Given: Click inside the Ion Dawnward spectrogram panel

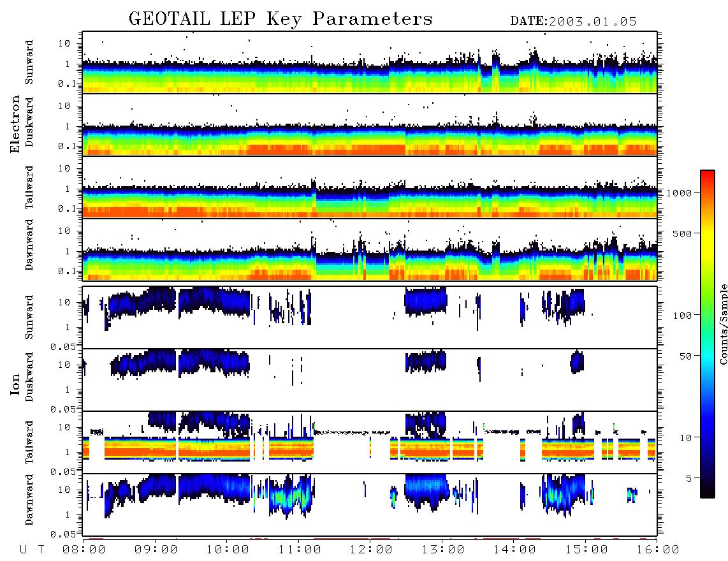Looking at the screenshot, I should coord(370,504).
